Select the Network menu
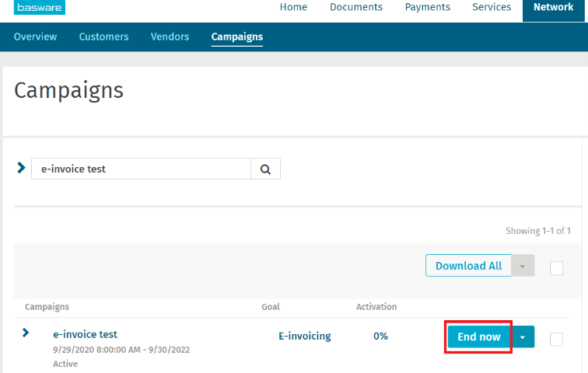The image size is (588, 373). [553, 8]
